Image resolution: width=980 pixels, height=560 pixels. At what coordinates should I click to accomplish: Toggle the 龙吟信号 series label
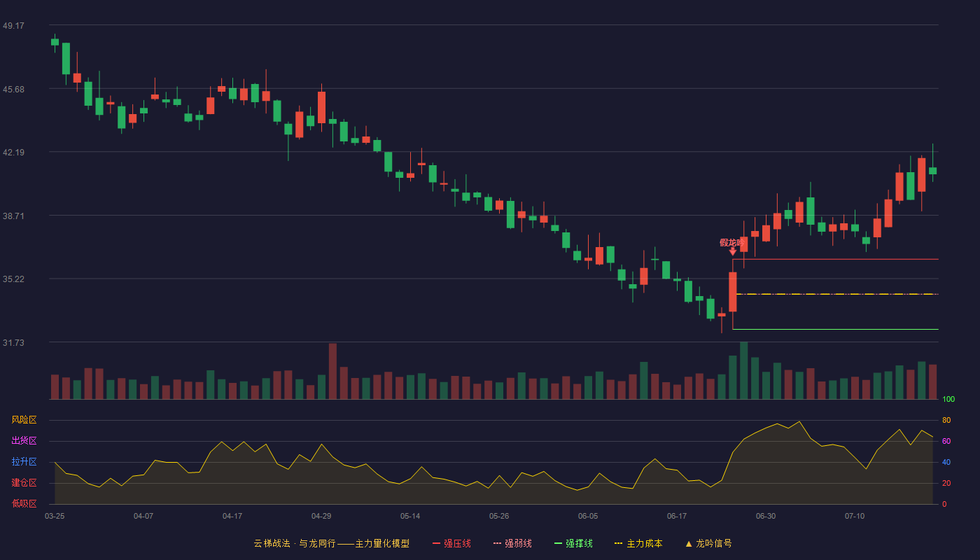pos(714,543)
